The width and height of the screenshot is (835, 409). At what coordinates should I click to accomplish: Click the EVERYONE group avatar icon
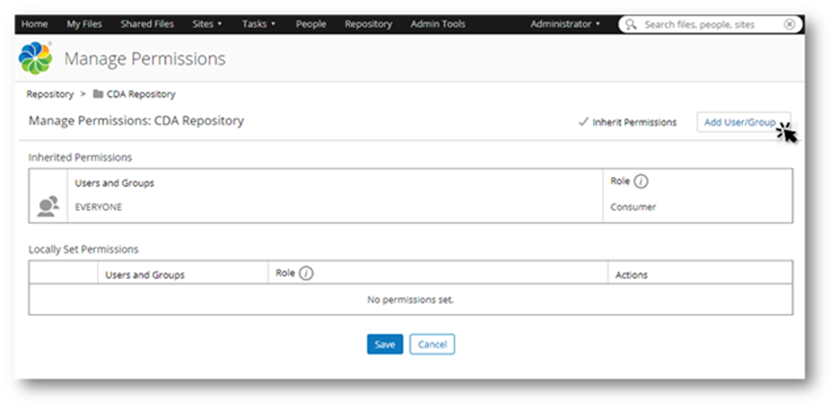point(47,206)
